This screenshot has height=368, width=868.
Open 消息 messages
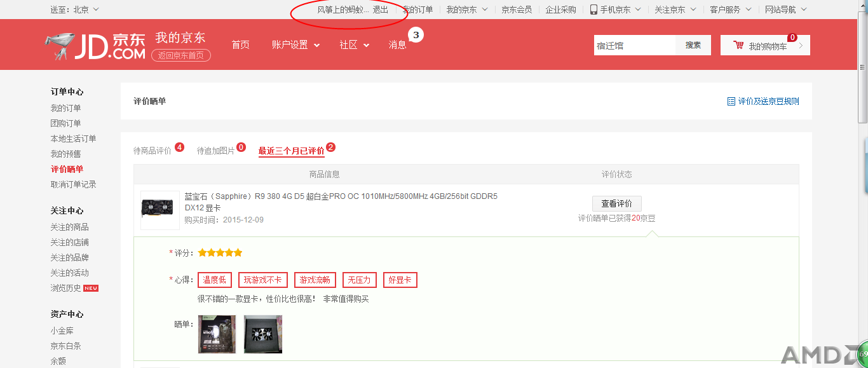398,44
